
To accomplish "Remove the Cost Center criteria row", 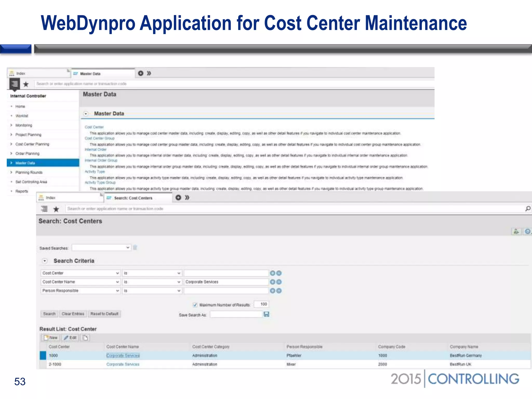I will point(279,273).
